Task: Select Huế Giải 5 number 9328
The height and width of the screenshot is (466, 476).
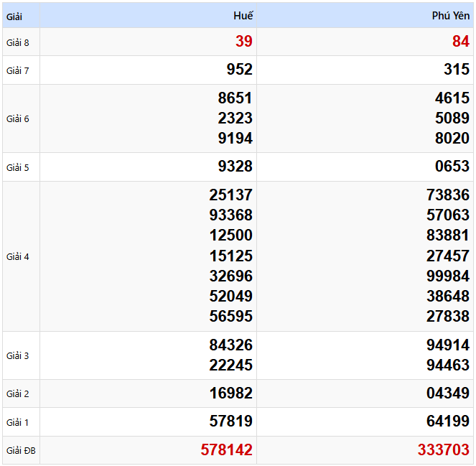Action: 235,167
